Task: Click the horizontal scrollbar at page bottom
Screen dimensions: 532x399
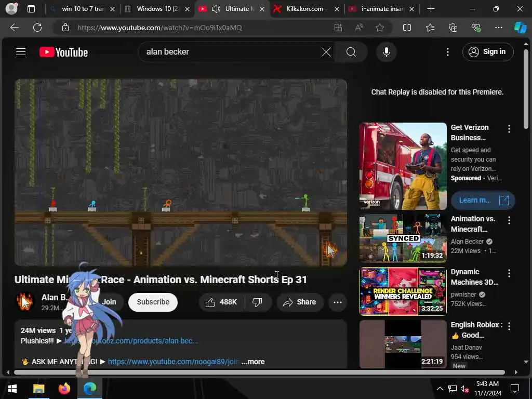Action: 259,372
